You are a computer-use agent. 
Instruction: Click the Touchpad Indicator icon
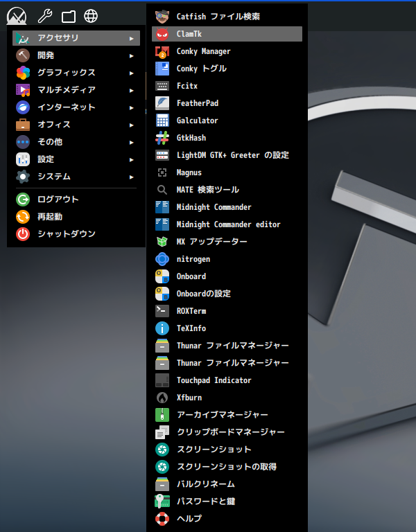click(x=162, y=380)
